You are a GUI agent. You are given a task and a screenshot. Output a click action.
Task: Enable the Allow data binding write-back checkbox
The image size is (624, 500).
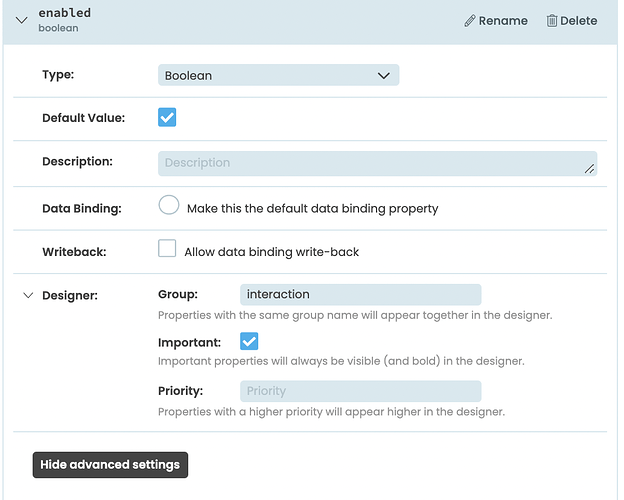pos(167,249)
